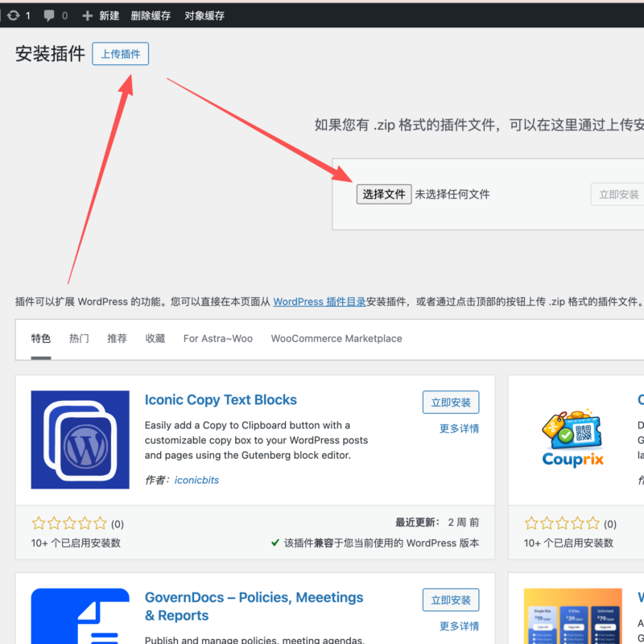The width and height of the screenshot is (644, 644).
Task: Click the disabled 立即安装 upload install button
Action: (x=618, y=194)
